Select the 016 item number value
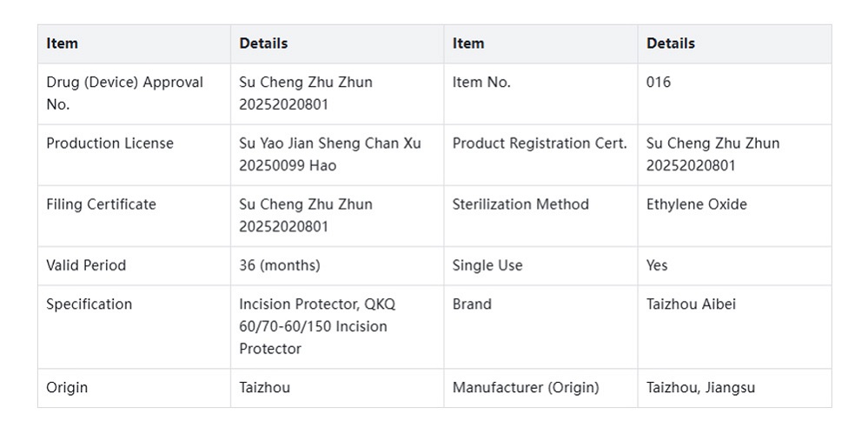This screenshot has height=434, width=868. tap(659, 83)
